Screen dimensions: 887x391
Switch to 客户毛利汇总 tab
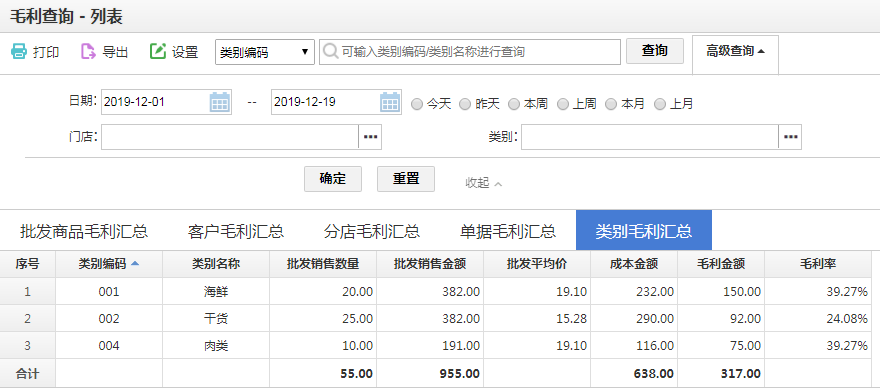coord(236,231)
